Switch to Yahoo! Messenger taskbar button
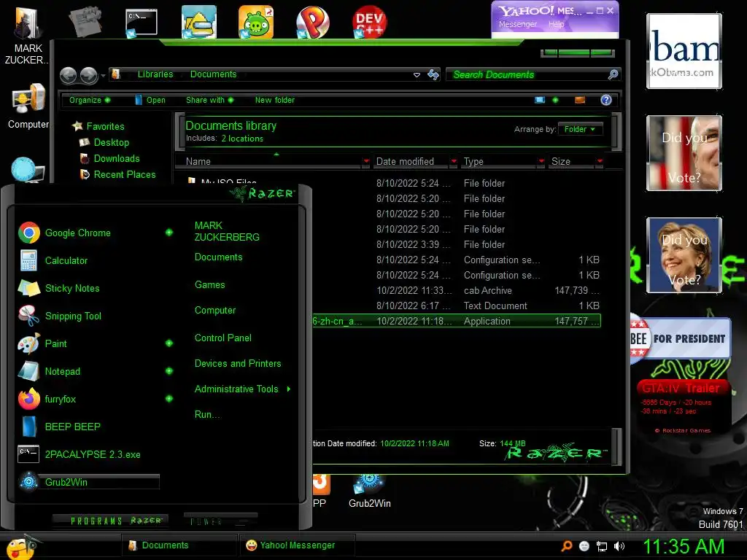747x560 pixels. click(x=296, y=545)
